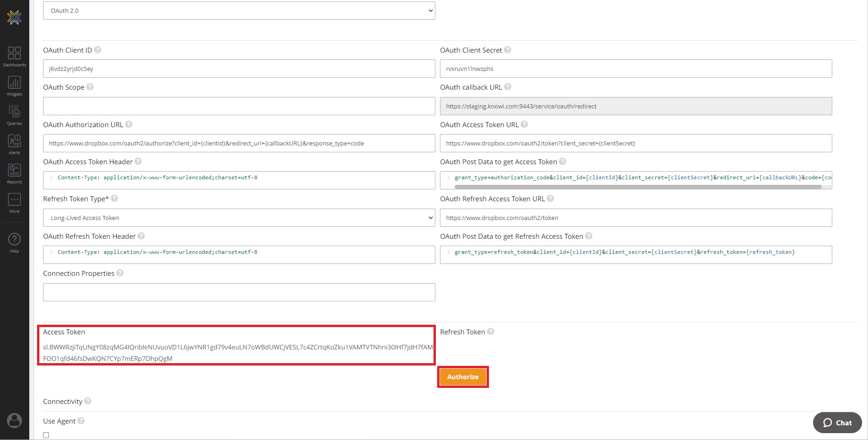Screen dimensions: 868x440
Task: Open the Alerts sidebar icon
Action: point(14,144)
